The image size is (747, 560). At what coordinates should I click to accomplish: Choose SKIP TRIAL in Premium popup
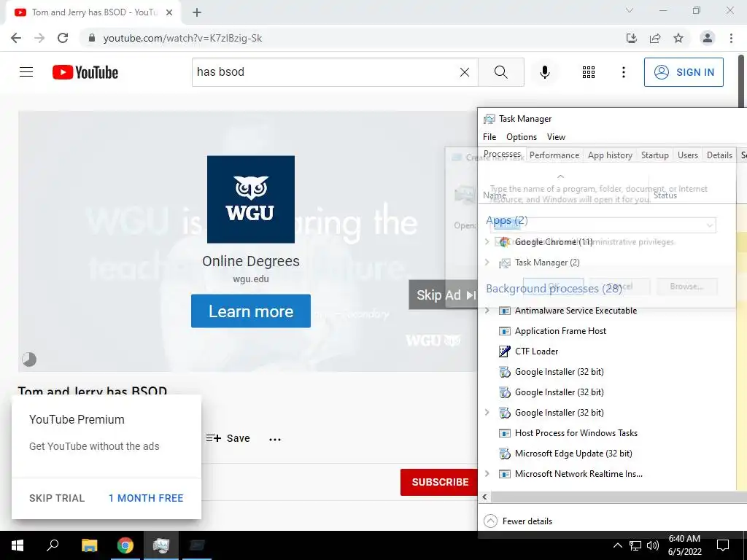(57, 498)
